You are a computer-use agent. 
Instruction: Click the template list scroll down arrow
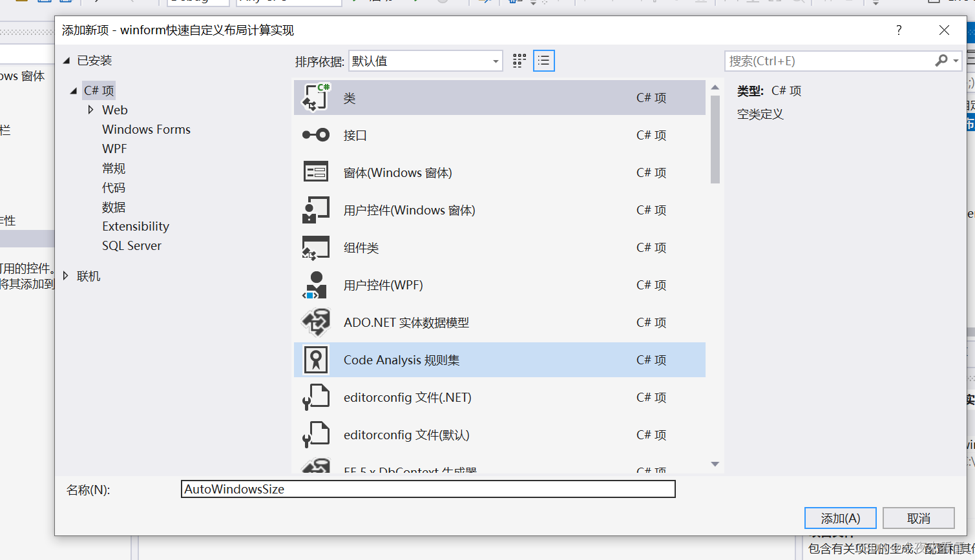point(715,464)
